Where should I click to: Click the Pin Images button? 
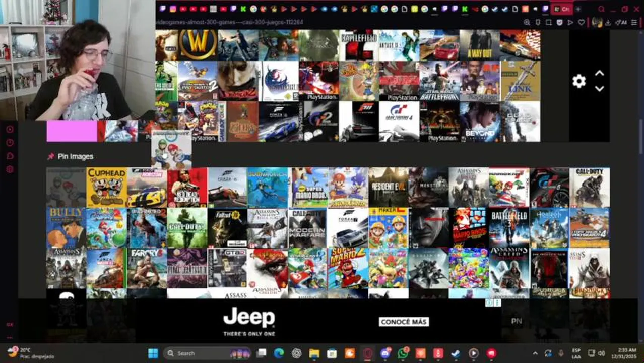click(70, 156)
